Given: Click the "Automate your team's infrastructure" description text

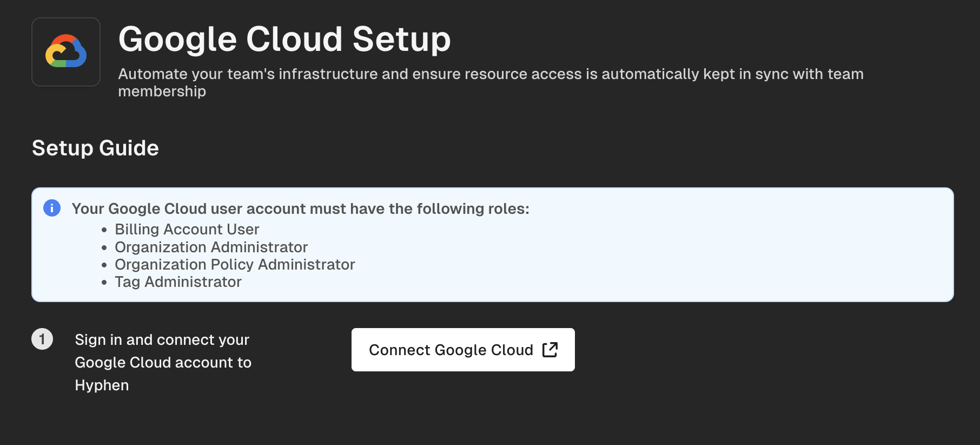Looking at the screenshot, I should click(491, 82).
